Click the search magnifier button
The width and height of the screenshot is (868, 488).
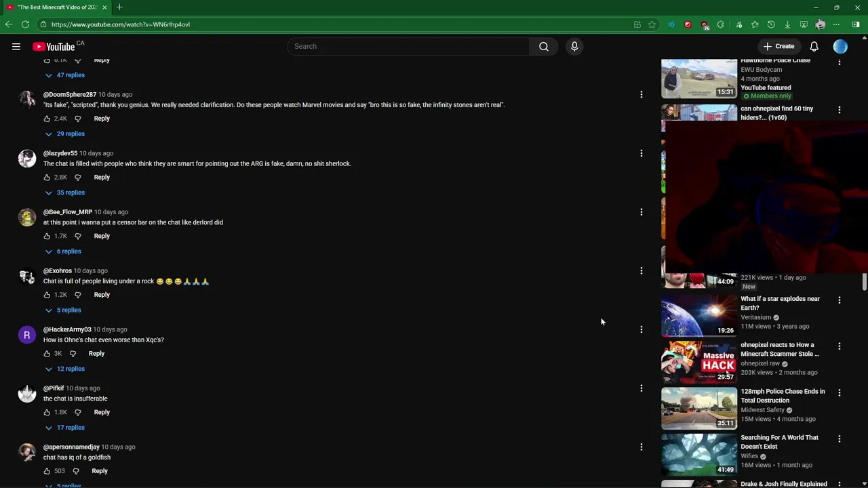[544, 46]
